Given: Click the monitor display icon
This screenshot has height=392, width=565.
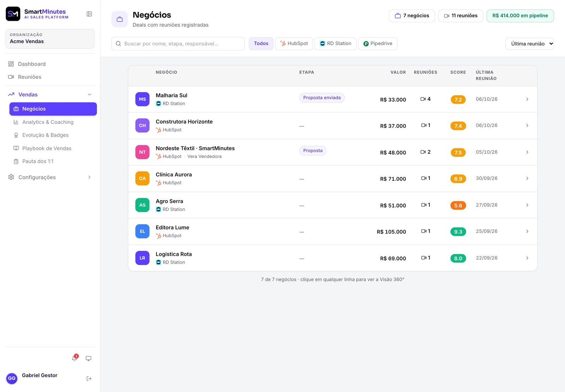Looking at the screenshot, I should [89, 358].
